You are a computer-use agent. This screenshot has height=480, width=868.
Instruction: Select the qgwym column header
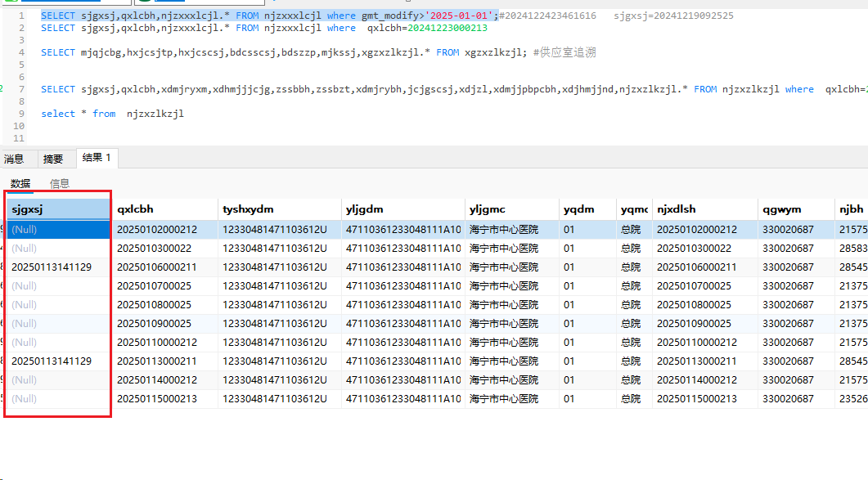coord(796,209)
